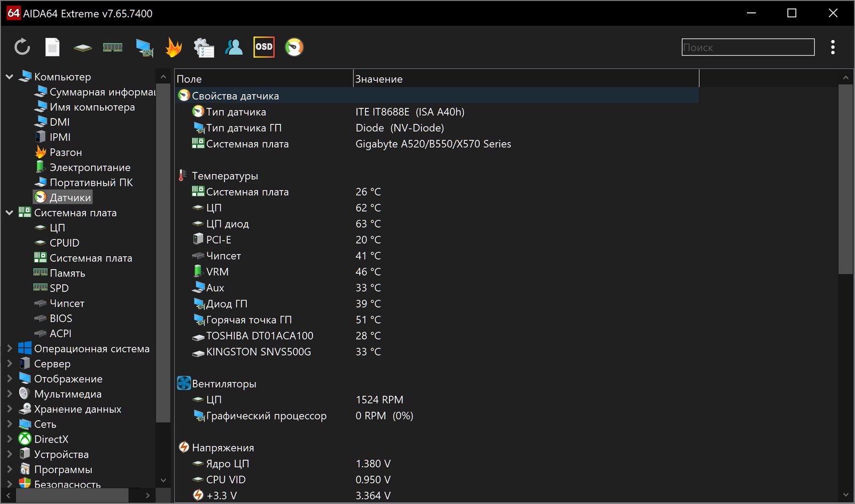Open the three-dot options menu
Viewport: 855px width, 504px height.
point(833,48)
